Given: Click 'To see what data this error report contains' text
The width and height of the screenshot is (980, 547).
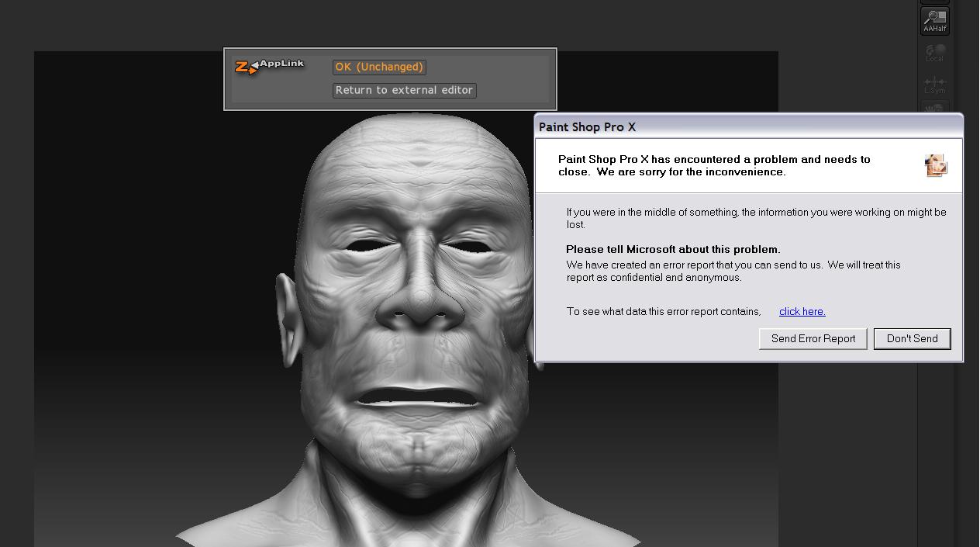Looking at the screenshot, I should pyautogui.click(x=664, y=312).
